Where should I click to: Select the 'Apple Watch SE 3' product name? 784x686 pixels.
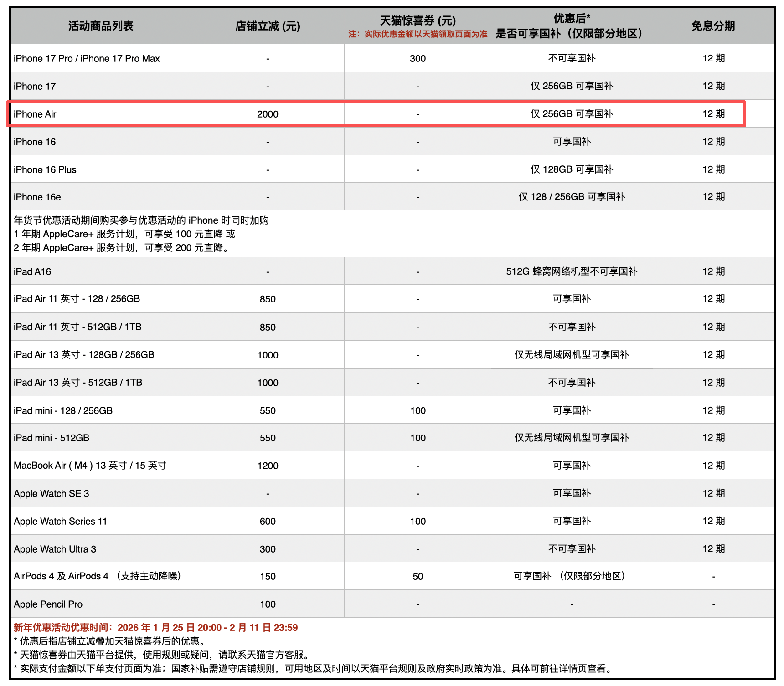click(51, 493)
